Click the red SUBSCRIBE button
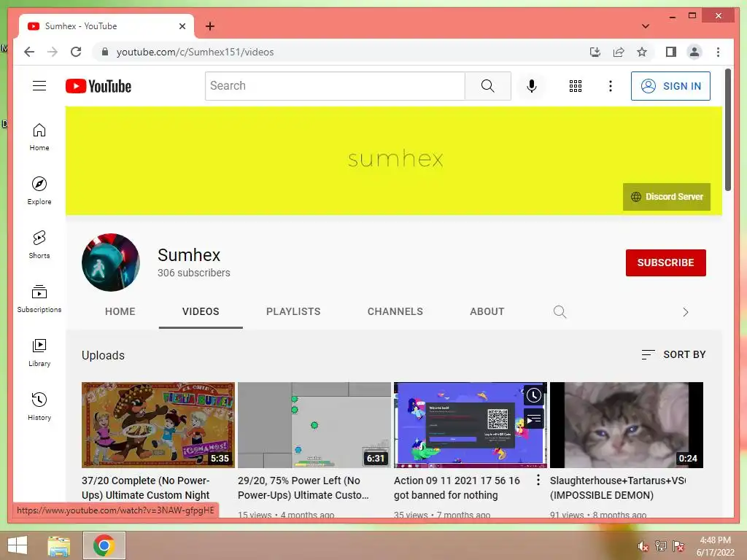 (665, 262)
